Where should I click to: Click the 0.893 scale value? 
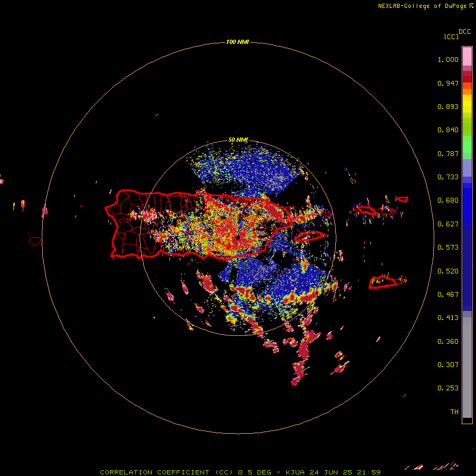[x=448, y=106]
